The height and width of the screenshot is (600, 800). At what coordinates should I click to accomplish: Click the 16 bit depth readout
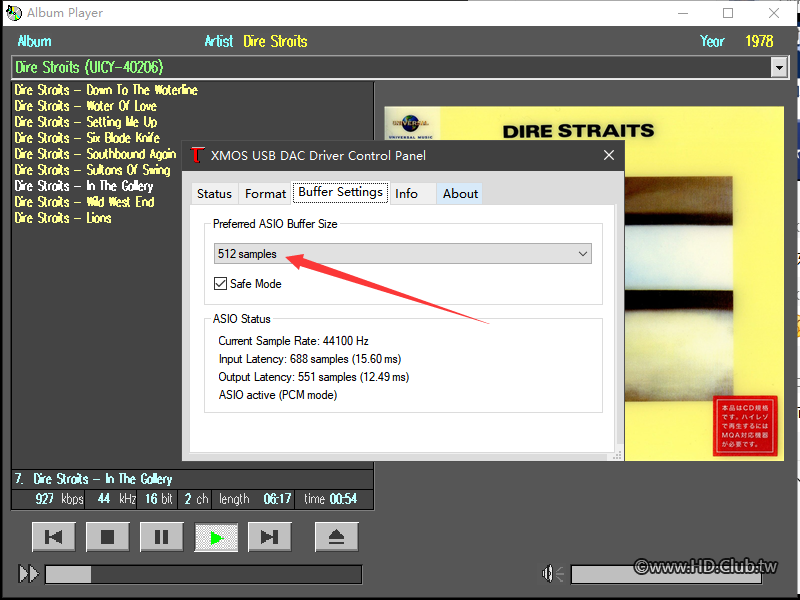tap(159, 499)
